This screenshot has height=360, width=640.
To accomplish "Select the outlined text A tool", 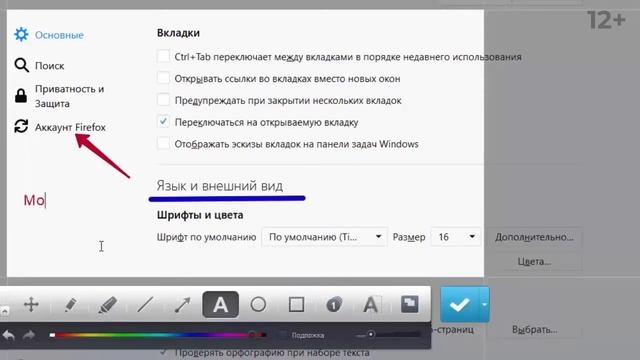I will (x=371, y=304).
